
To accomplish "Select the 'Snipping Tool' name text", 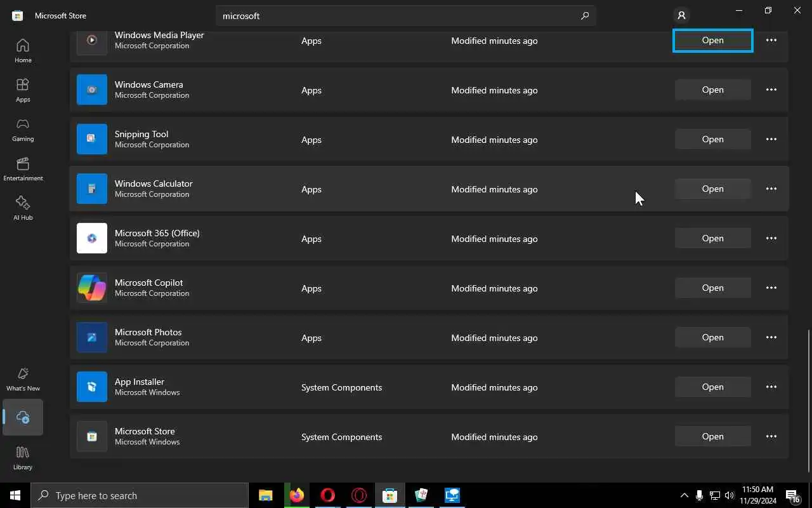I will tap(141, 134).
